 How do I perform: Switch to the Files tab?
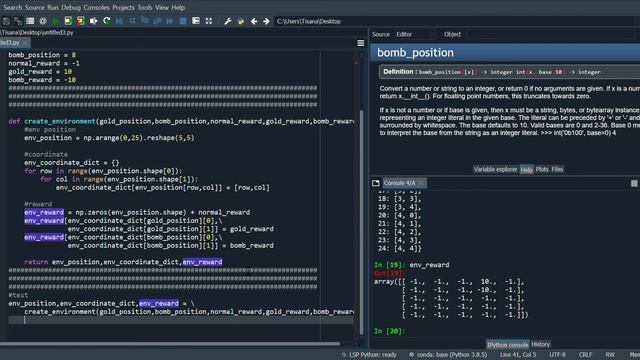pyautogui.click(x=557, y=169)
